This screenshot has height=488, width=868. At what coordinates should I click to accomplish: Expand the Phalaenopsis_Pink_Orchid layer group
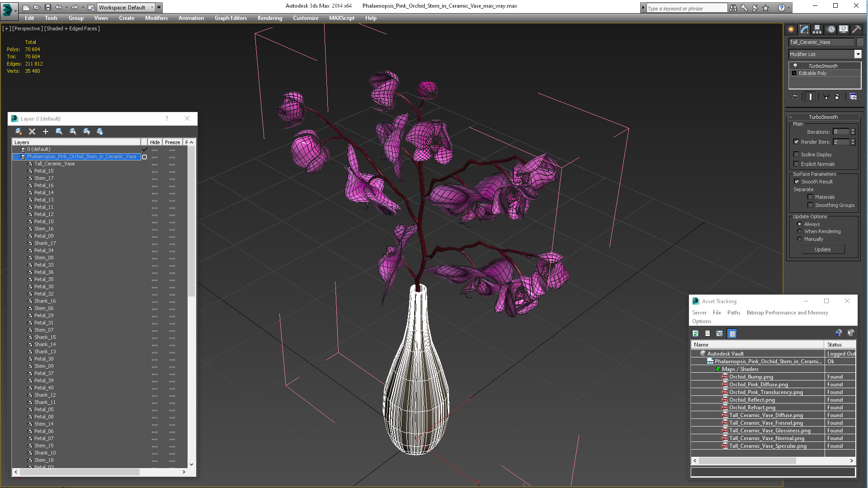tap(15, 156)
